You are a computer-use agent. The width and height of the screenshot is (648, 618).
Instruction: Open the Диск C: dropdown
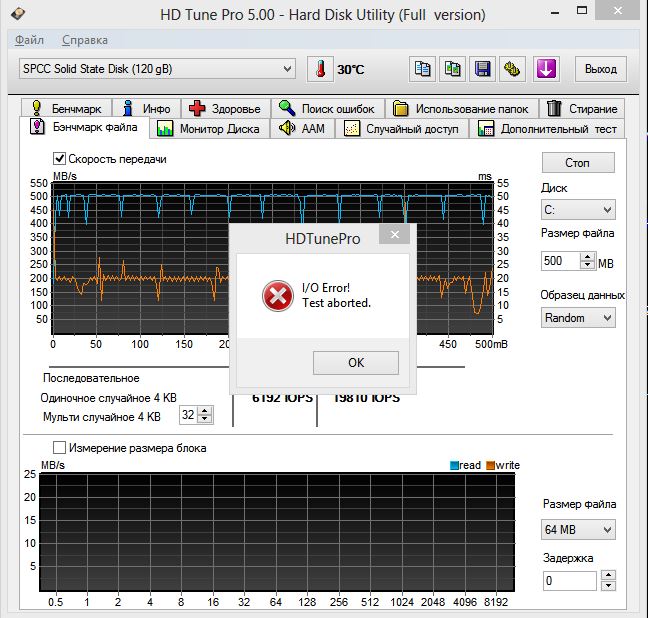click(578, 210)
